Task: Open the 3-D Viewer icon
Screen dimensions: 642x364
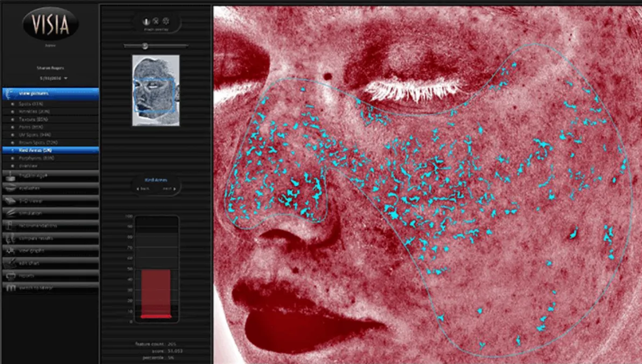Action: tap(11, 200)
